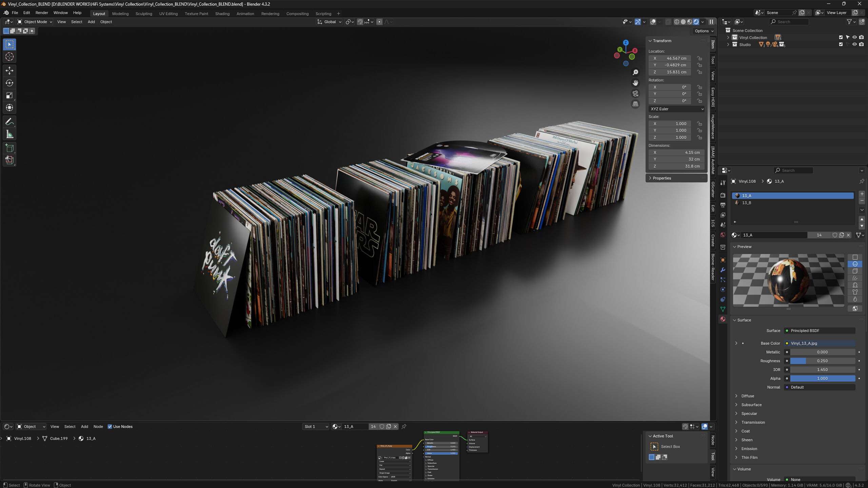868x488 pixels.
Task: Toggle the camera view icon
Action: 635,94
